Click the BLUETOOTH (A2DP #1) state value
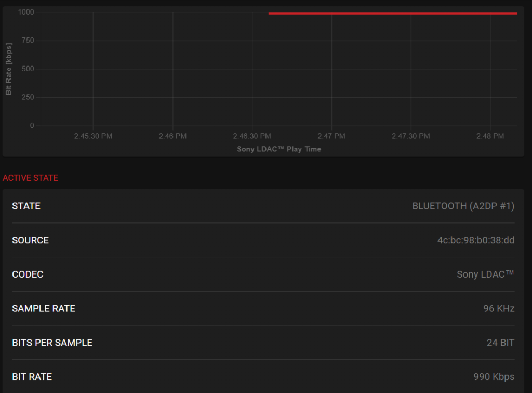 463,206
